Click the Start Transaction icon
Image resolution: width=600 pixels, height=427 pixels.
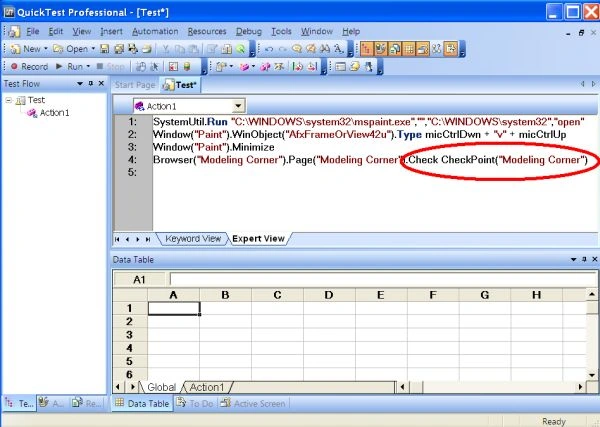point(297,67)
